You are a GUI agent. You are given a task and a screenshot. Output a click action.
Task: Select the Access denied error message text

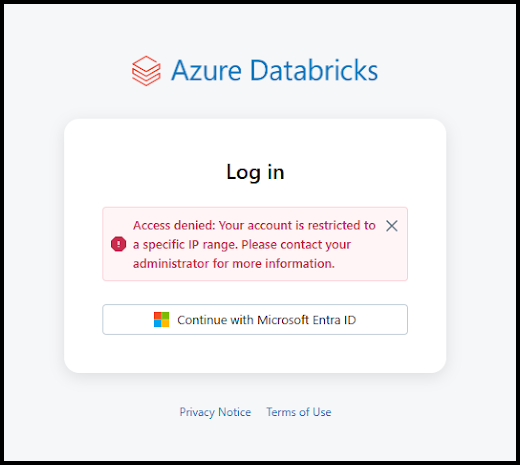pos(254,244)
